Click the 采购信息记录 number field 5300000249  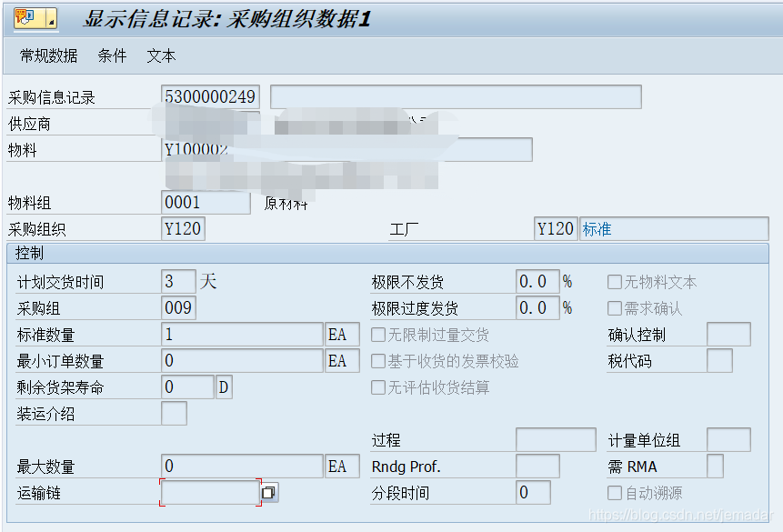[x=210, y=96]
